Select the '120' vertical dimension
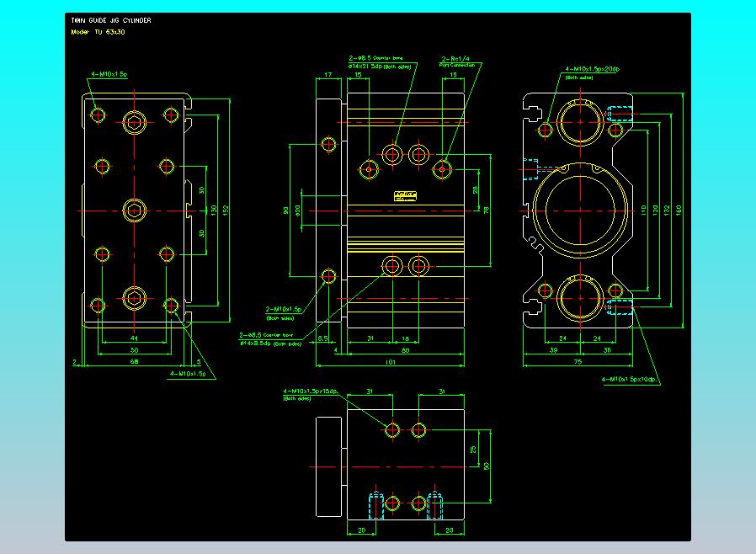The width and height of the screenshot is (756, 554). pos(655,210)
